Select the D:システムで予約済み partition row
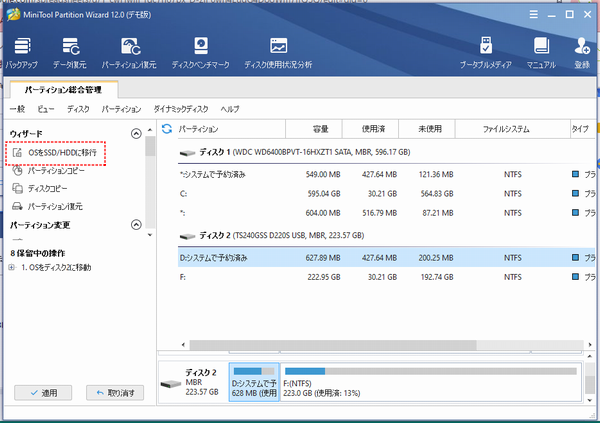 (386, 258)
